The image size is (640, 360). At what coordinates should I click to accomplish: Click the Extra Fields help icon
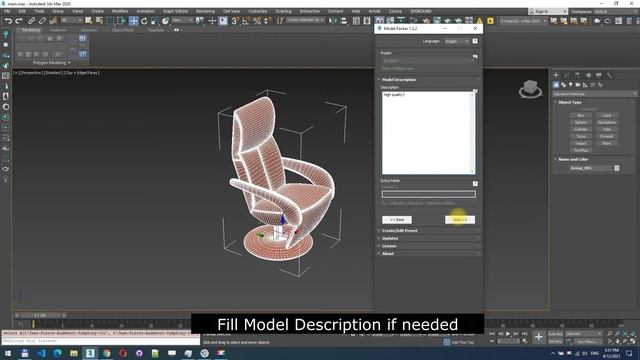(475, 184)
